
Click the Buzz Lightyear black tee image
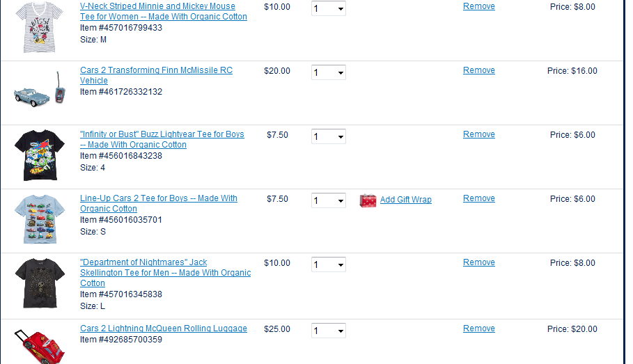point(40,155)
